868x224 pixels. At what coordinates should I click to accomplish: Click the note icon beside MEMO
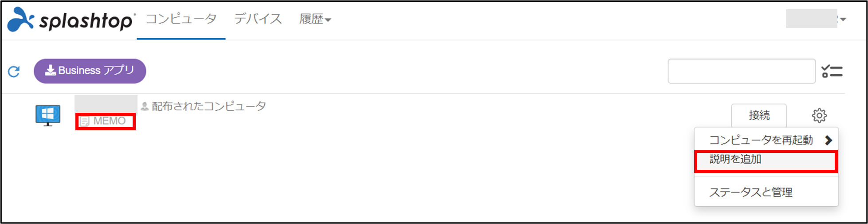[x=85, y=121]
